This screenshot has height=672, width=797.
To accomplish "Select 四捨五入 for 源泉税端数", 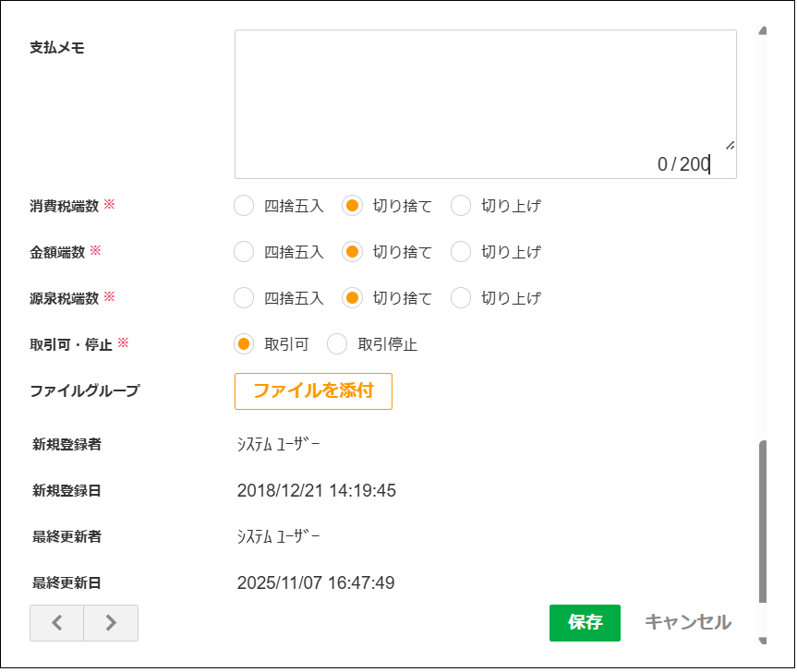I will click(x=242, y=297).
